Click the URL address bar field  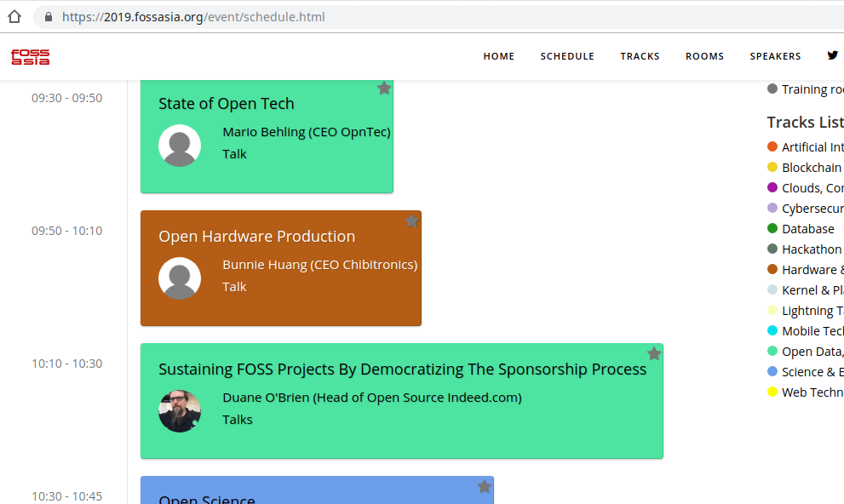(x=439, y=17)
